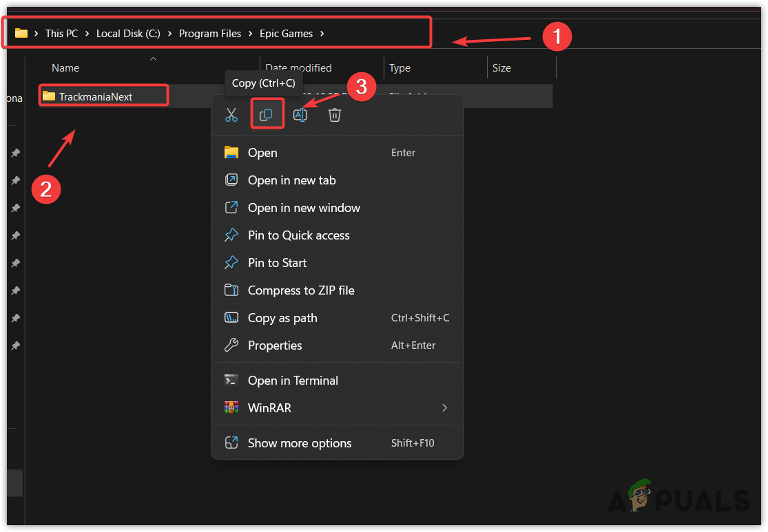
Task: Select Open in Terminal
Action: tap(338, 381)
